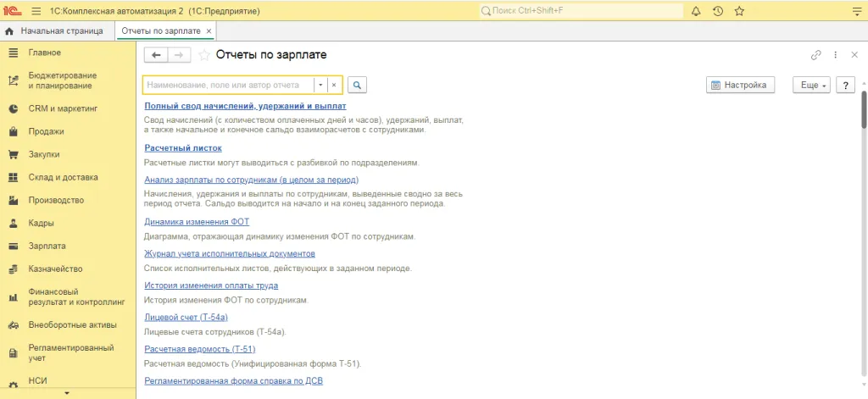The width and height of the screenshot is (868, 399).
Task: Open service menu icon at top right
Action: (857, 10)
